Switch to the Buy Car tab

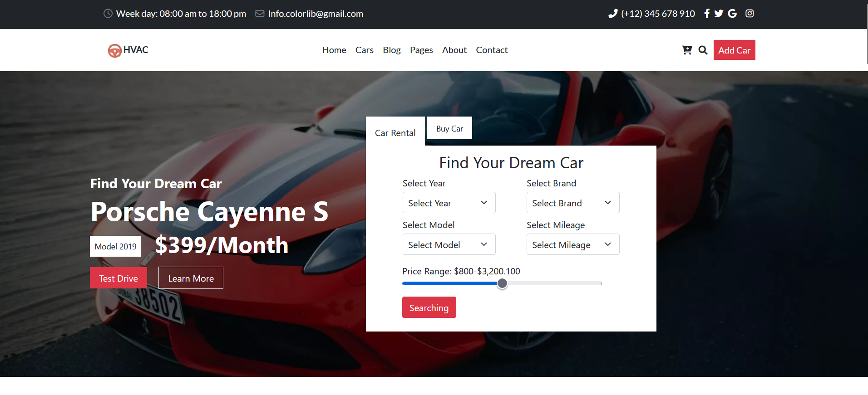click(x=449, y=128)
